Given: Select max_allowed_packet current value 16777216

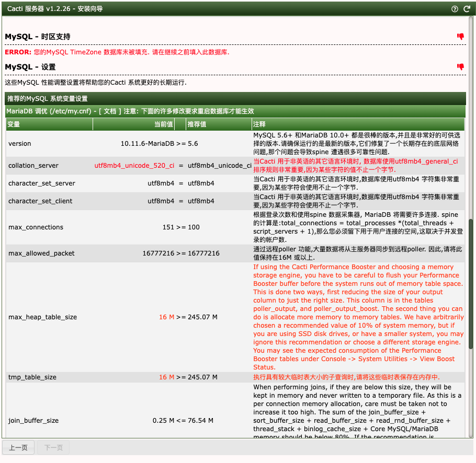Looking at the screenshot, I should [x=158, y=253].
